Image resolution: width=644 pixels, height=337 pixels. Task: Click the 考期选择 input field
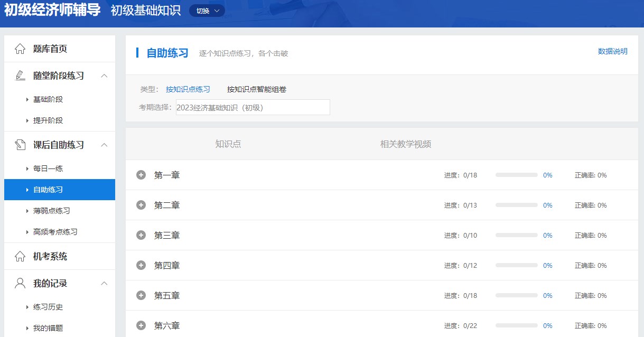click(253, 107)
